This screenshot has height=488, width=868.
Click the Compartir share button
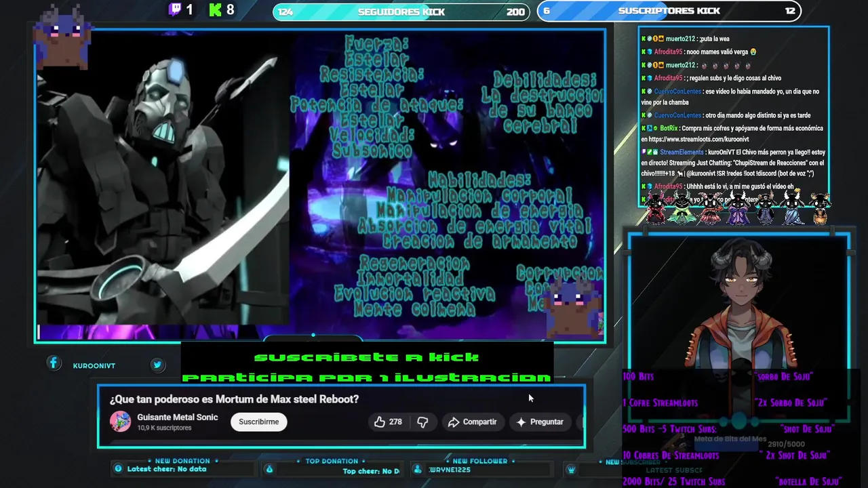click(x=473, y=422)
